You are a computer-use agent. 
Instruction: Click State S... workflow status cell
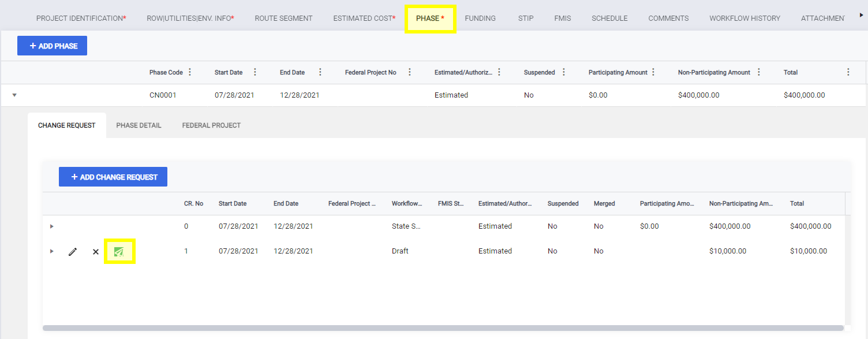[406, 226]
